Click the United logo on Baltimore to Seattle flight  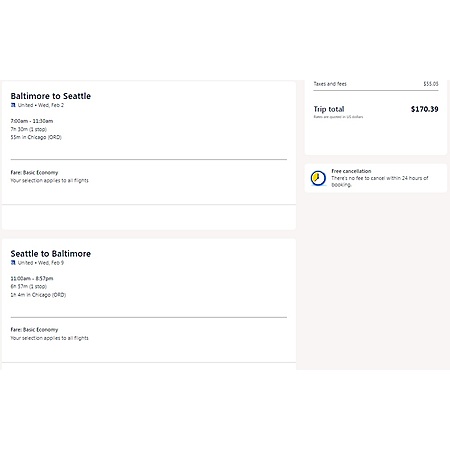pyautogui.click(x=13, y=105)
